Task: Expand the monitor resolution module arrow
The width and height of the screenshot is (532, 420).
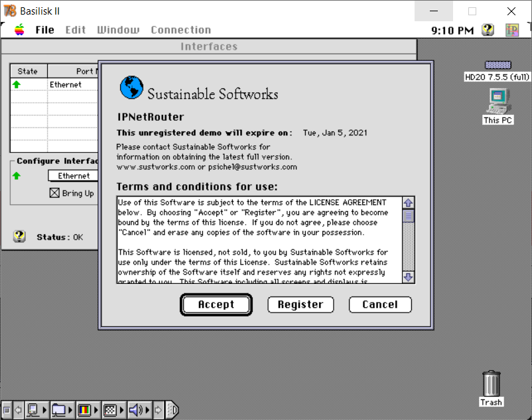Action: pos(122,410)
